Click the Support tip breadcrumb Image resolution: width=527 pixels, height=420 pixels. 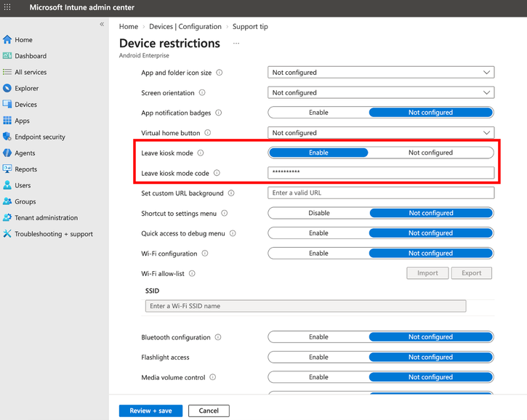click(250, 27)
